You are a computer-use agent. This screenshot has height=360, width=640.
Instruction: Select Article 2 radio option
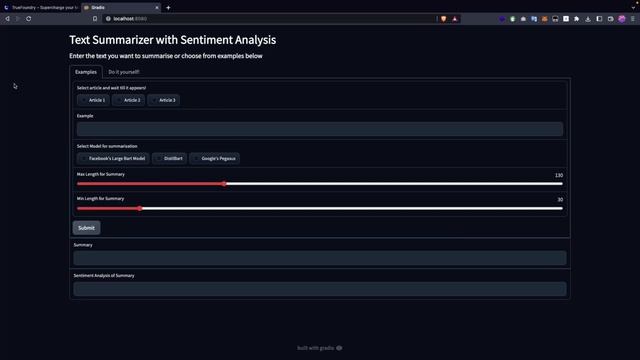click(x=128, y=100)
